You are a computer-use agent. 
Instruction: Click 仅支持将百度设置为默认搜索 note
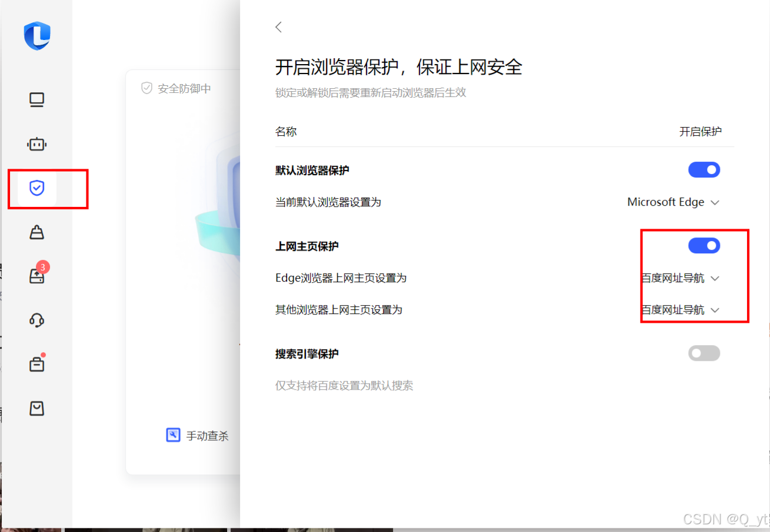(x=344, y=386)
